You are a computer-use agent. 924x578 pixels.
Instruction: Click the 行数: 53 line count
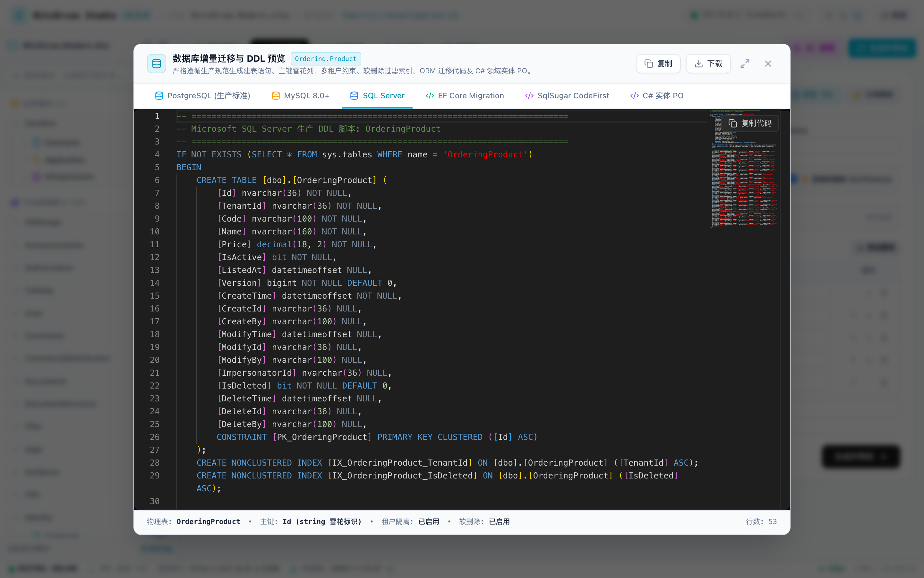point(761,522)
